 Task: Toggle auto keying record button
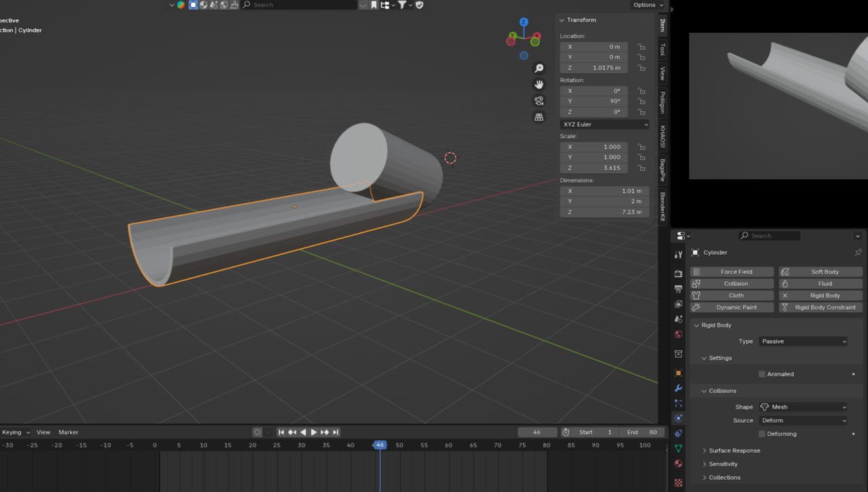[x=257, y=432]
